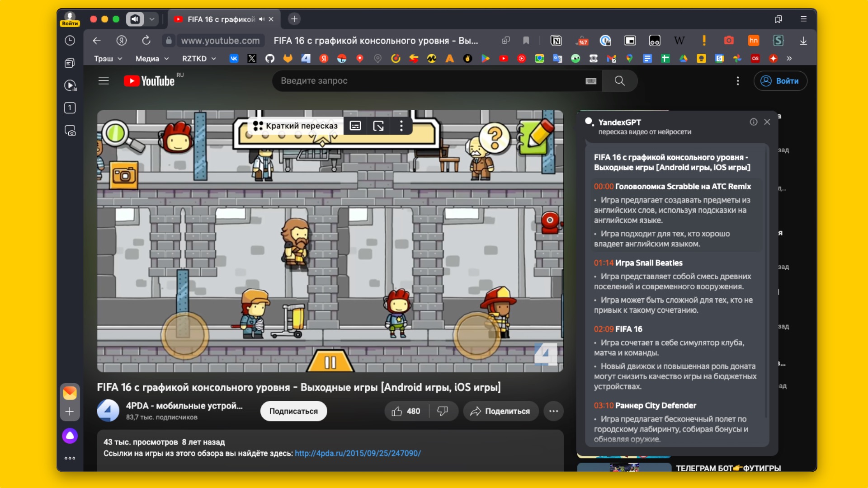Click the tab counter icon in the sidebar
868x488 pixels.
[x=70, y=108]
